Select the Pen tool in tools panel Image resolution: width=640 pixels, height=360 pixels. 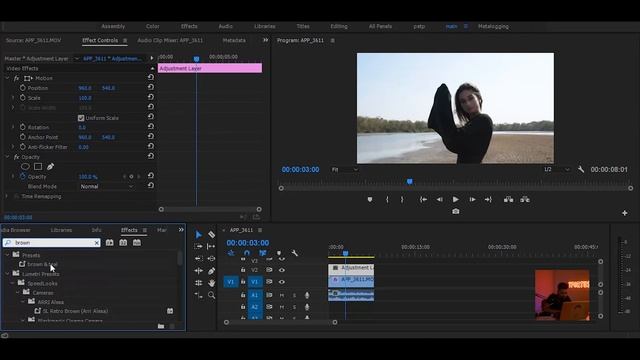pos(211,271)
